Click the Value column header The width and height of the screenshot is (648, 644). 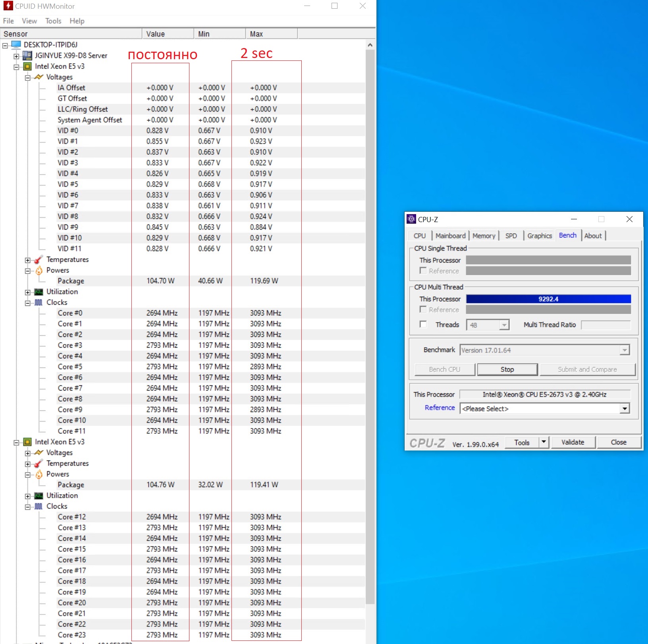click(x=168, y=34)
